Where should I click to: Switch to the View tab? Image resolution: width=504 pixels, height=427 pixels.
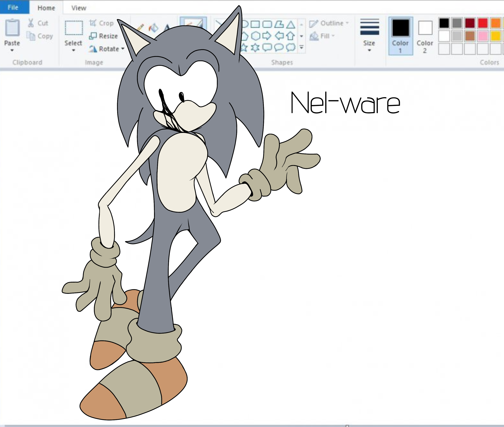click(x=79, y=8)
